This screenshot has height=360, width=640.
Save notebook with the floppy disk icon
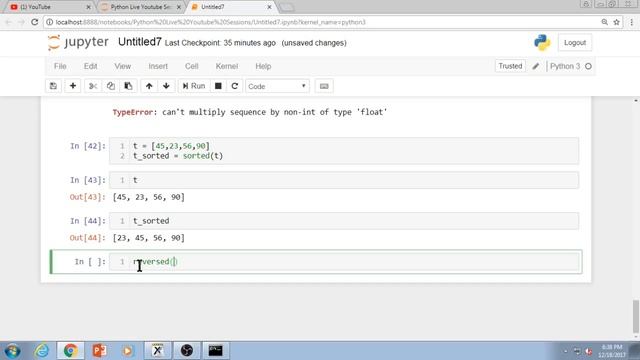[x=53, y=86]
